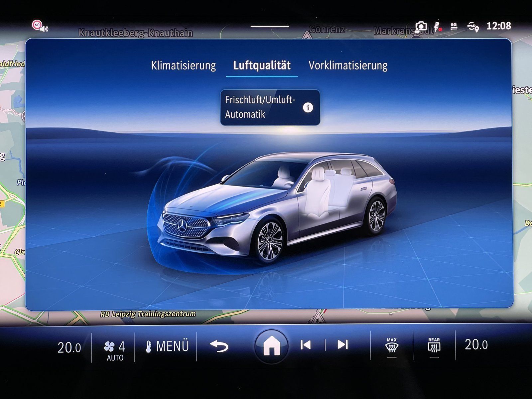
Task: Show info for Frischluft/Umluft-Automatik
Action: tap(308, 108)
